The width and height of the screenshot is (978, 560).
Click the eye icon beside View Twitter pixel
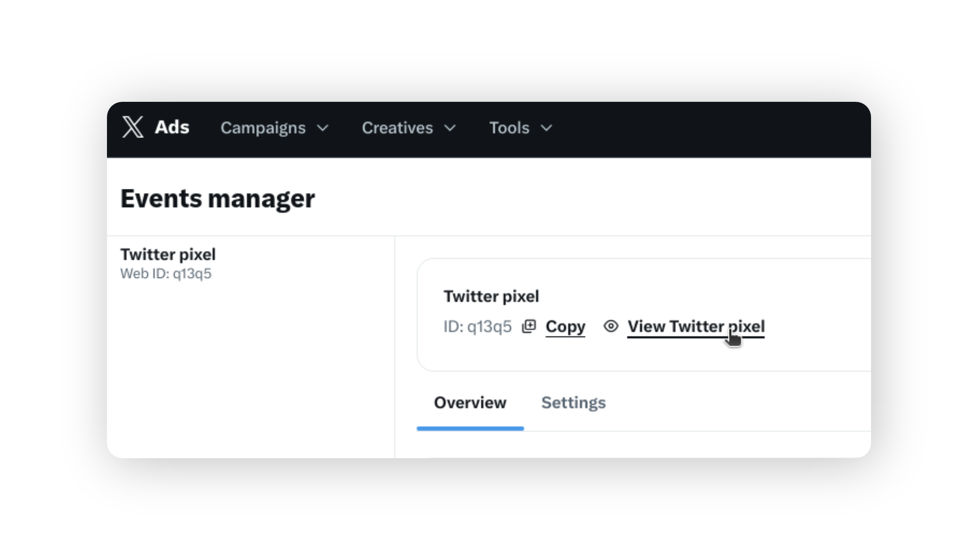(x=611, y=326)
